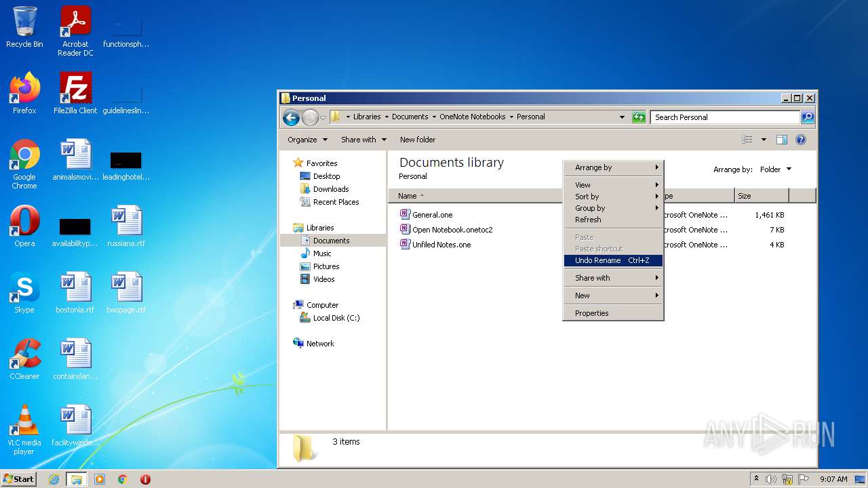Screen dimensions: 868x488
Task: Open the Organize toolbar dropdown
Action: point(307,140)
